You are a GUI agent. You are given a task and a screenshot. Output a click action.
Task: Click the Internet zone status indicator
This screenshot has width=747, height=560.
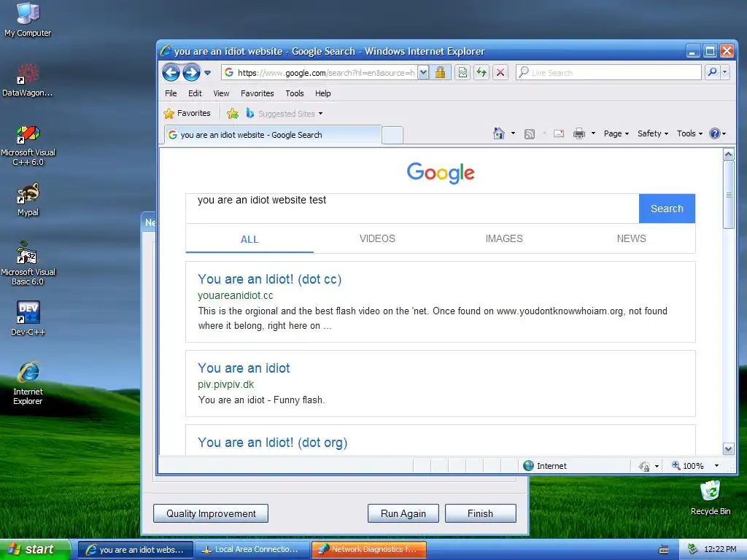pos(545,466)
